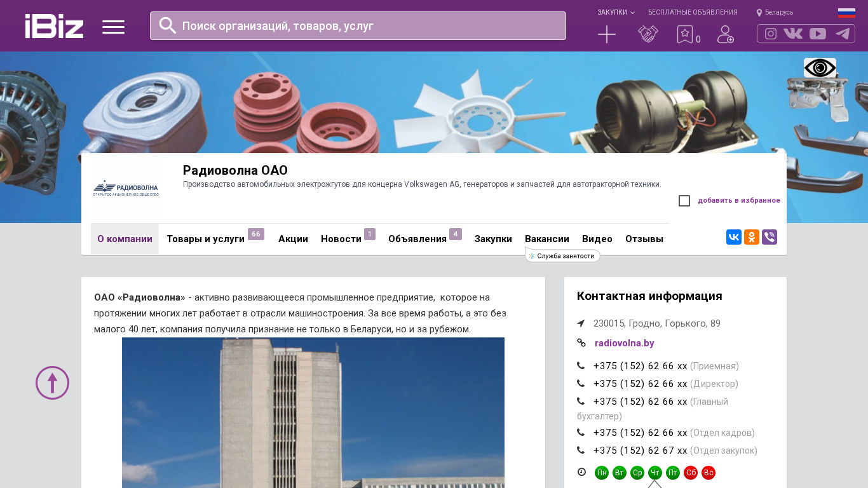Open Бесплатные объявления link
Image resolution: width=868 pixels, height=488 pixels.
point(693,13)
